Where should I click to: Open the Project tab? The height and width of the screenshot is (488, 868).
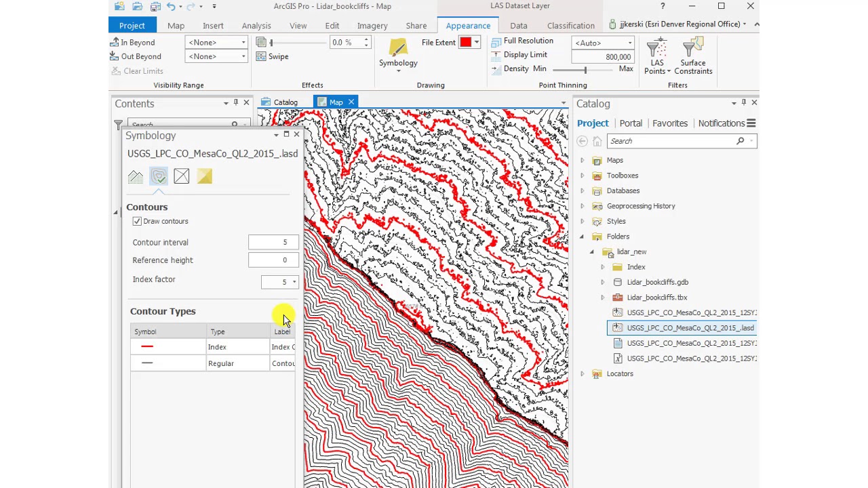coord(132,26)
